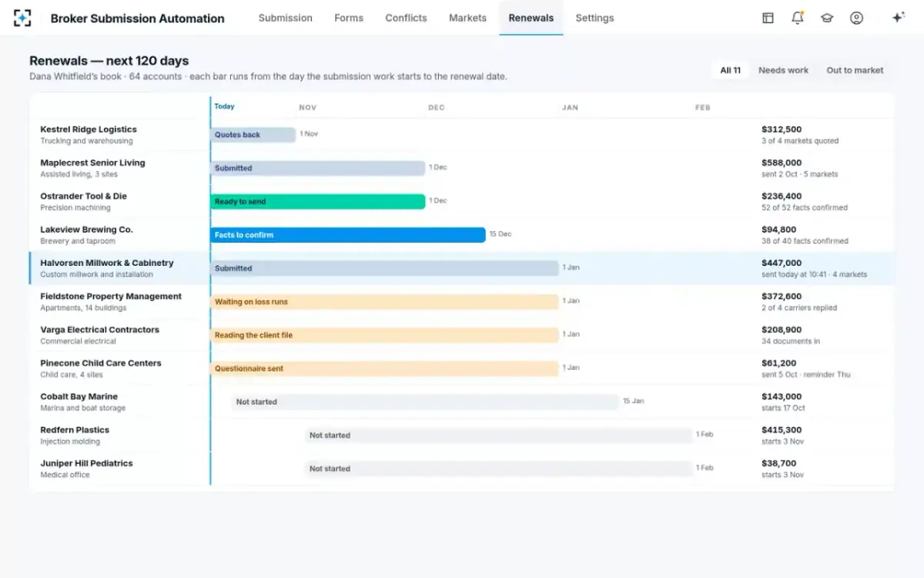Open Fieldstone Property Management account
Image resolution: width=924 pixels, height=578 pixels.
(111, 296)
